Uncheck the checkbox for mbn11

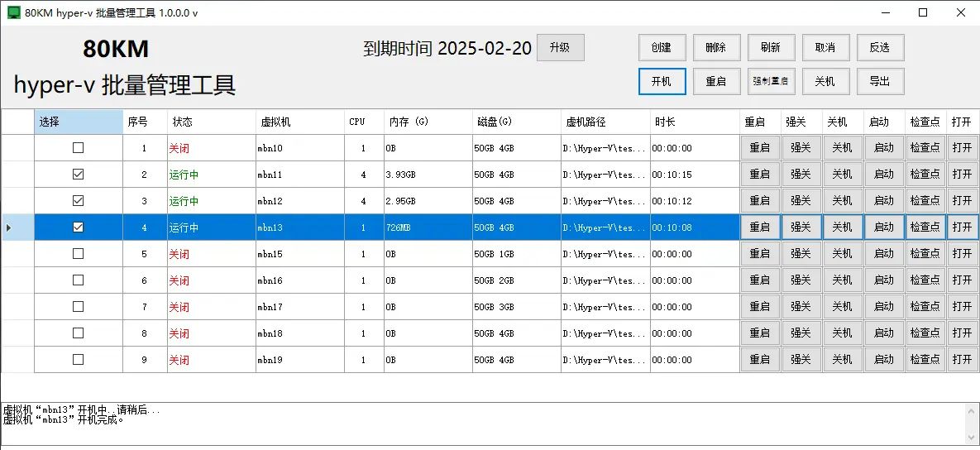tap(79, 175)
